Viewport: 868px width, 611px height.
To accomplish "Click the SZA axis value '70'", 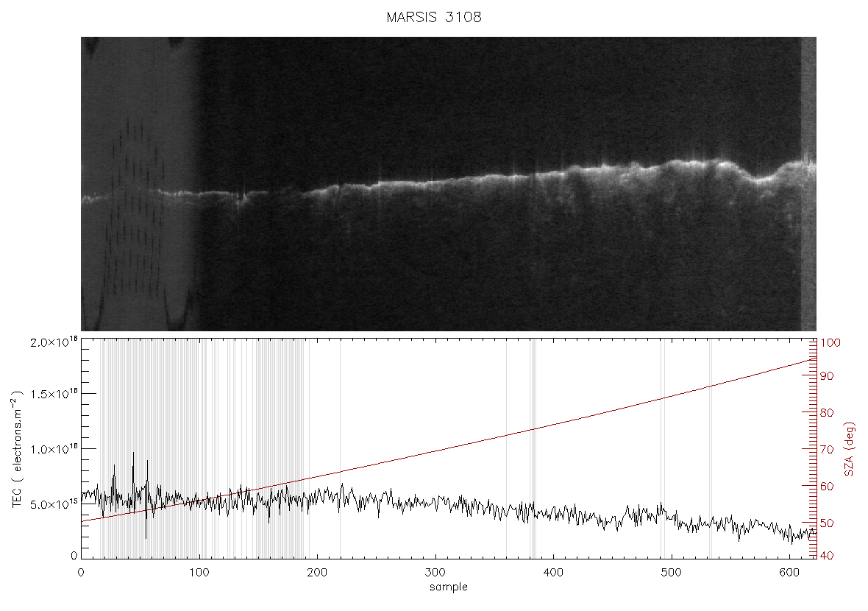I will pyautogui.click(x=827, y=449).
